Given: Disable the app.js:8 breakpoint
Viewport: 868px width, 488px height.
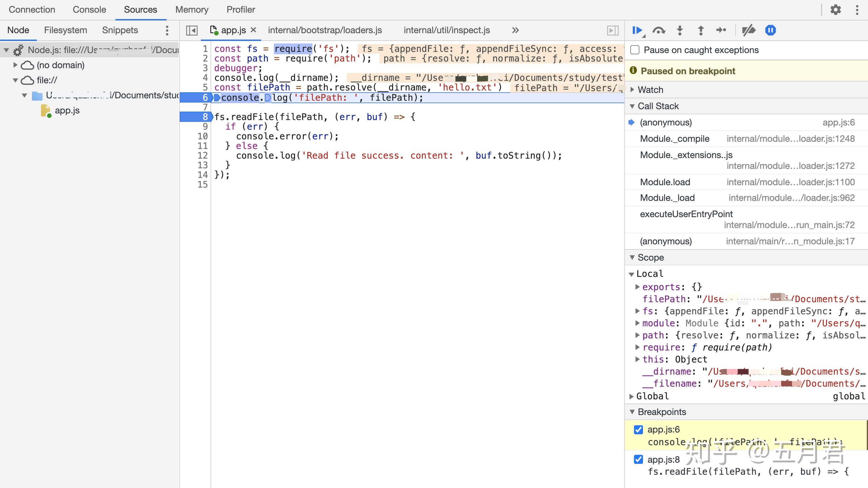Looking at the screenshot, I should click(x=638, y=459).
